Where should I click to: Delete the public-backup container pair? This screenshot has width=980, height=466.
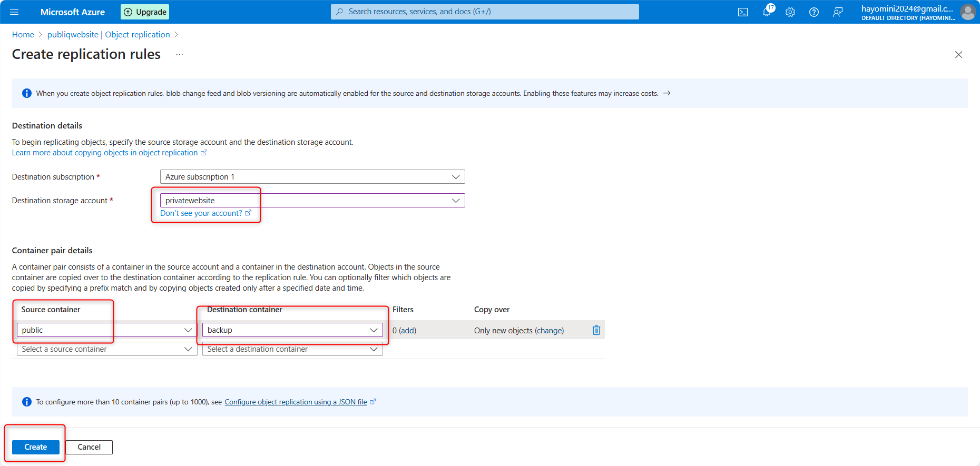pos(596,330)
